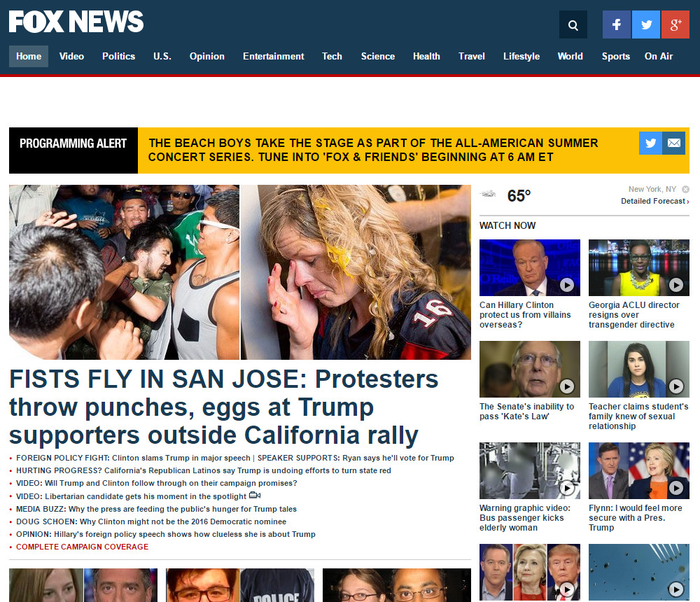Open the header Twitter icon
Screen dimensions: 700x602
tap(646, 25)
